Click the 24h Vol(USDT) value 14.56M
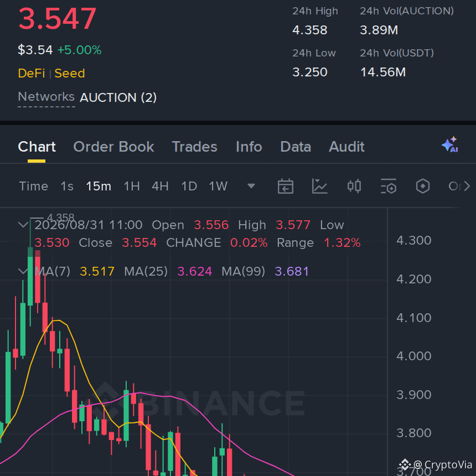This screenshot has width=476, height=476. [x=383, y=72]
